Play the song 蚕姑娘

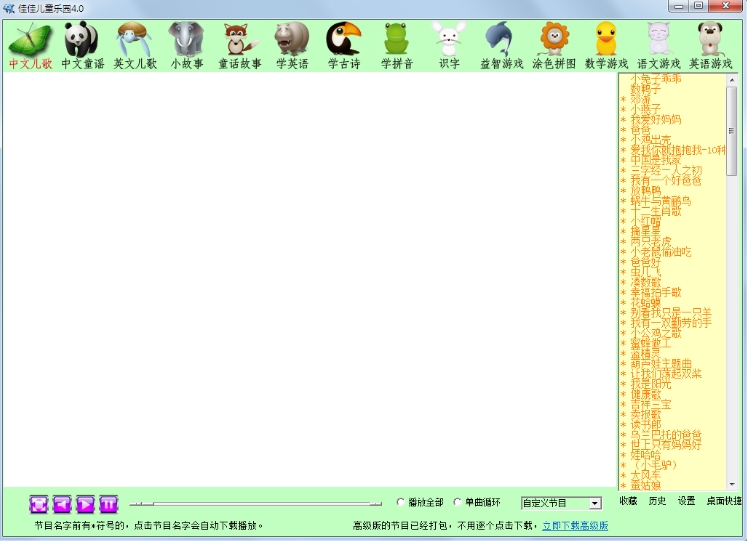click(x=646, y=485)
